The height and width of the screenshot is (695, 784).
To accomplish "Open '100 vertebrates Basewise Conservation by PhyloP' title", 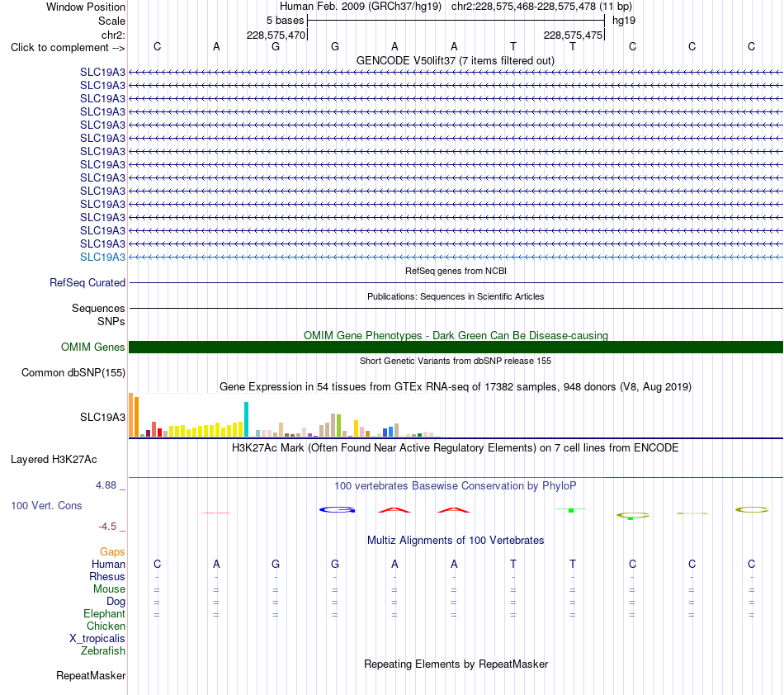I will coord(456,485).
